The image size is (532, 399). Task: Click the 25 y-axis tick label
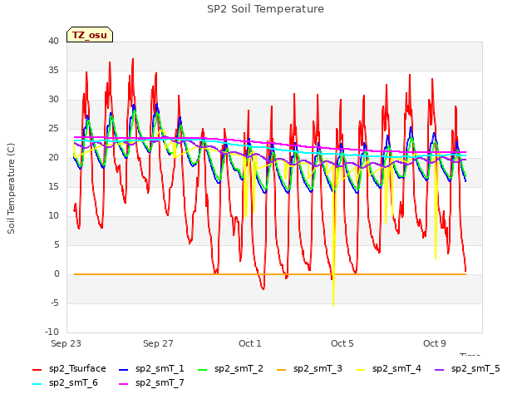pyautogui.click(x=53, y=129)
